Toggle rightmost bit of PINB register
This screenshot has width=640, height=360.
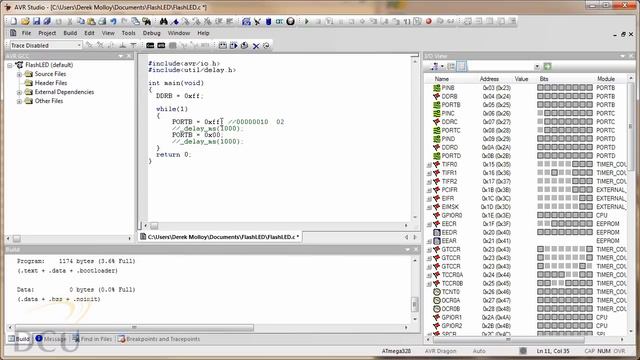point(589,88)
